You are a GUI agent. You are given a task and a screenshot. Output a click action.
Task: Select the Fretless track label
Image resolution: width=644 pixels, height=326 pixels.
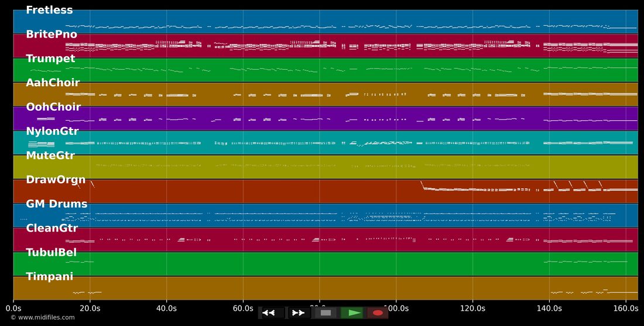tap(49, 11)
